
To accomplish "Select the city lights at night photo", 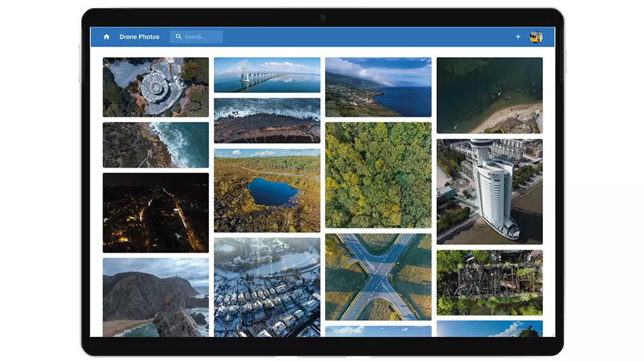I will point(156,212).
